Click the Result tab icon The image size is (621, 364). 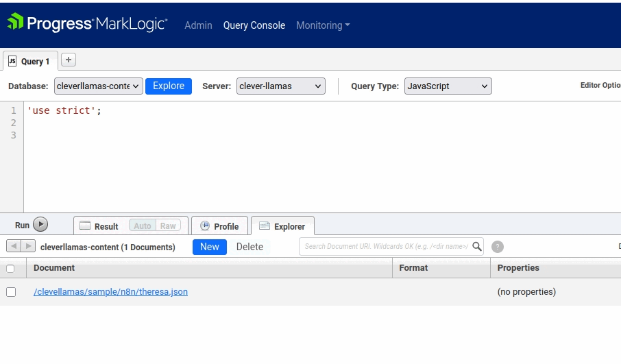tap(85, 226)
